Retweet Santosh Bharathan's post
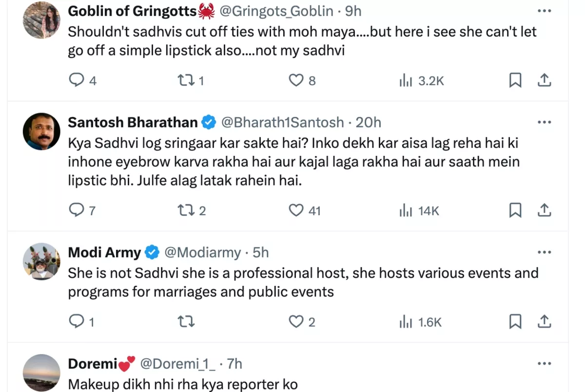Viewport: 585px width, 392px height. point(185,210)
